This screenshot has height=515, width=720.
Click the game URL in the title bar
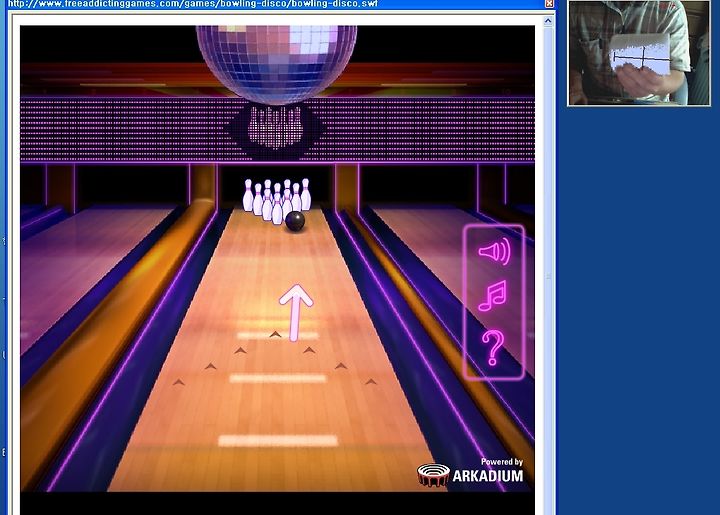[193, 4]
